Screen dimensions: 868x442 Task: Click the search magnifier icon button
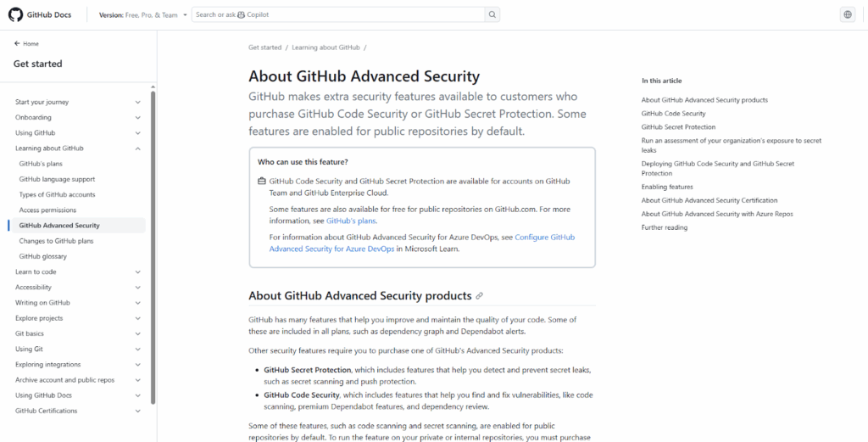[x=492, y=14]
